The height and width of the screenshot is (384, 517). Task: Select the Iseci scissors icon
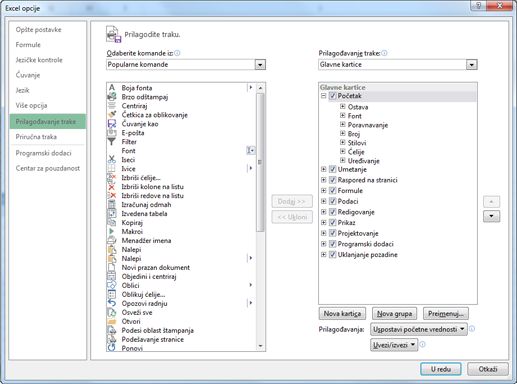(112, 160)
